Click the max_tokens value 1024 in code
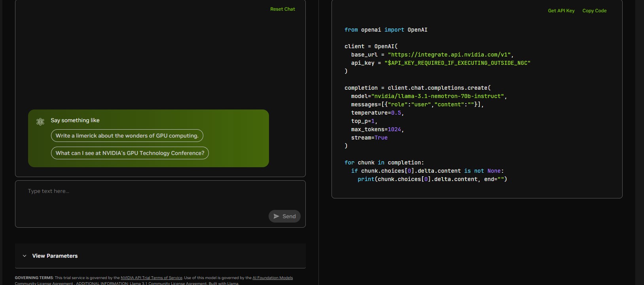 tap(394, 129)
